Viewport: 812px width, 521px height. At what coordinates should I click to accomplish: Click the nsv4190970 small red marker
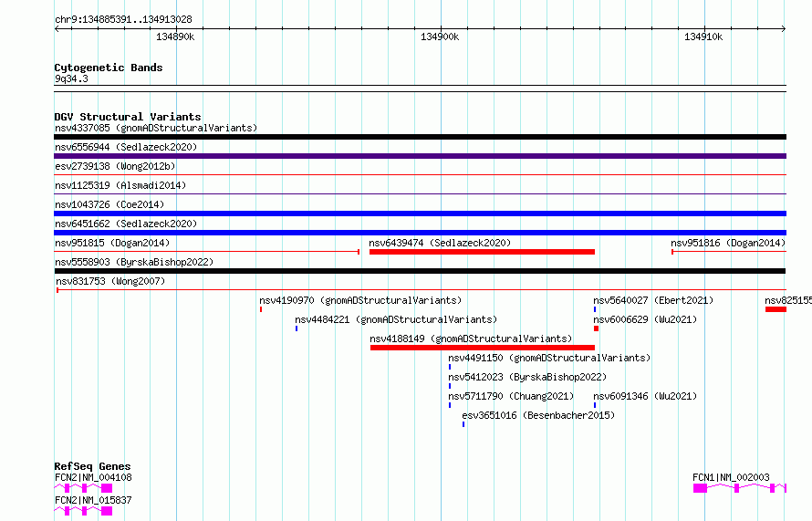261,309
